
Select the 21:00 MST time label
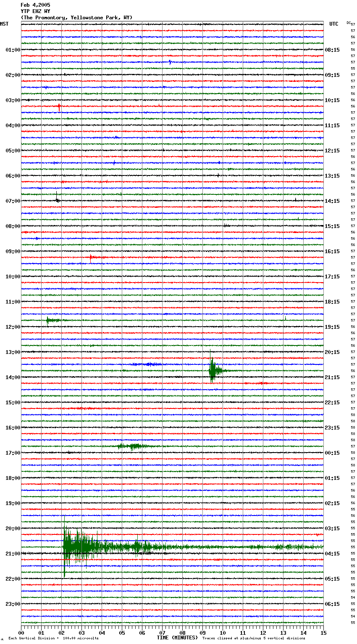point(13,554)
